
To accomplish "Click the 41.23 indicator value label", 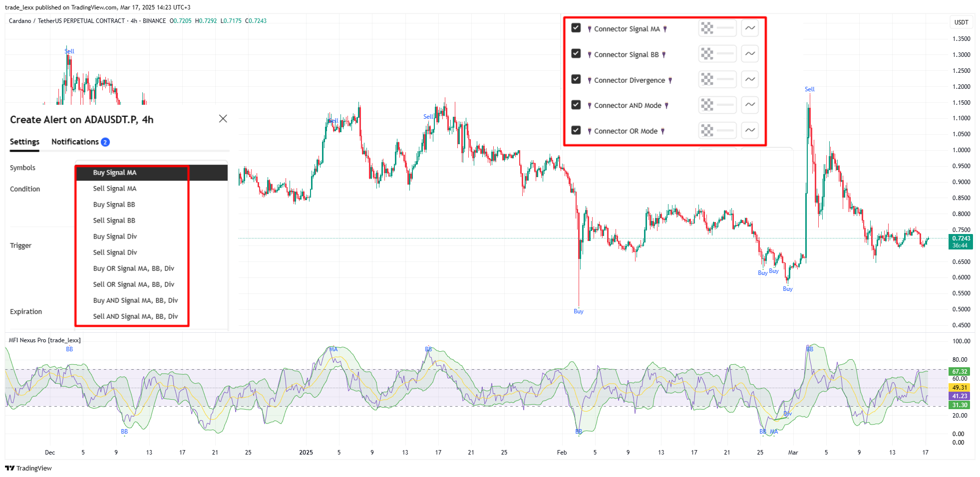I will tap(960, 396).
